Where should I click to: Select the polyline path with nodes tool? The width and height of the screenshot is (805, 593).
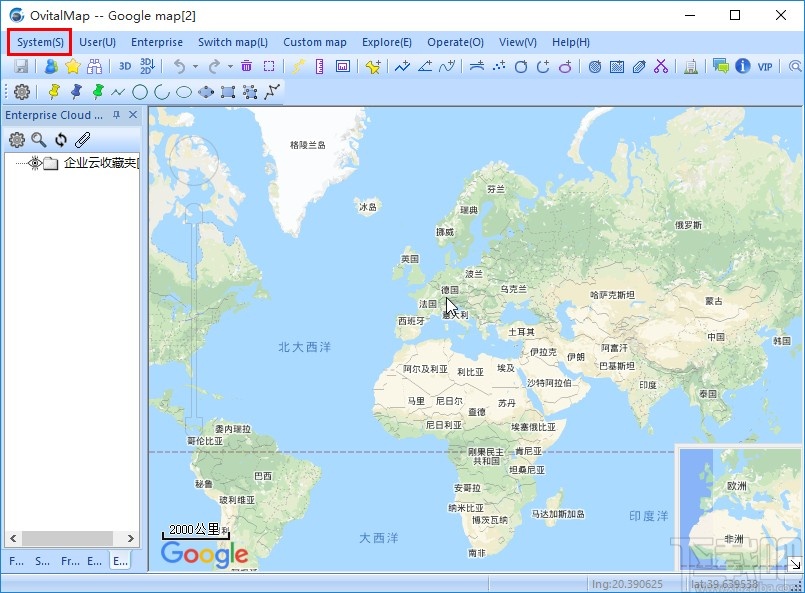(x=272, y=92)
